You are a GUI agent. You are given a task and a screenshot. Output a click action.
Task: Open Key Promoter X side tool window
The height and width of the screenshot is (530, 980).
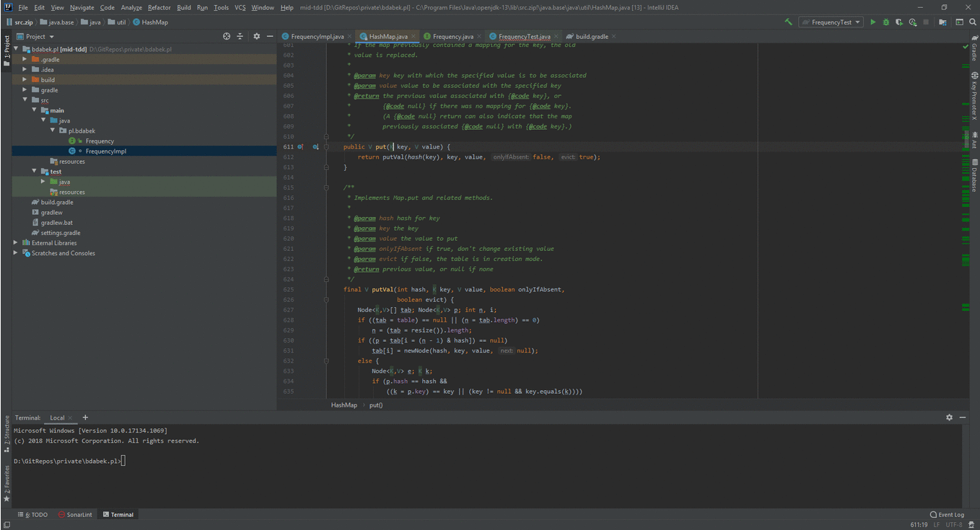[974, 96]
